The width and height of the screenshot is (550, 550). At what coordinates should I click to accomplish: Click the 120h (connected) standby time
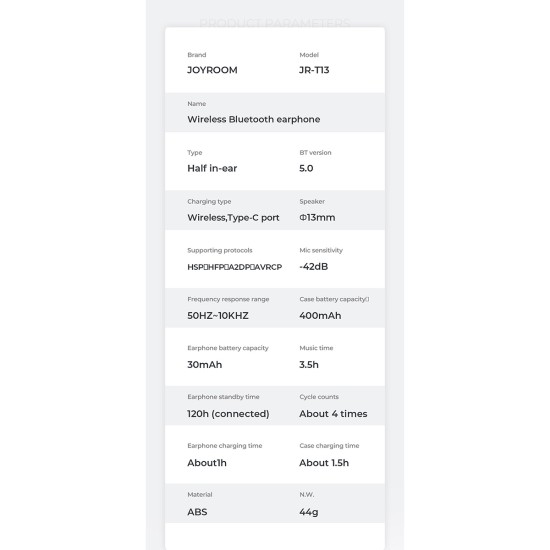click(228, 414)
